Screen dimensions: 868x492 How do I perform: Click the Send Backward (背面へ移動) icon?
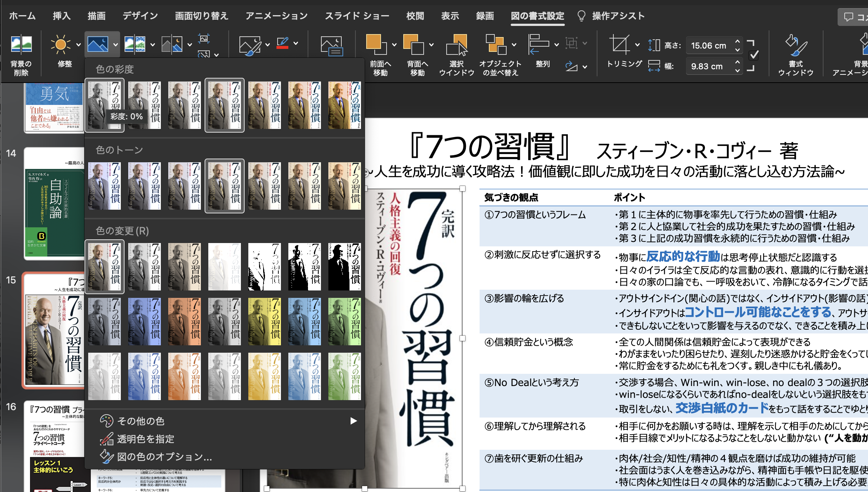pyautogui.click(x=413, y=45)
